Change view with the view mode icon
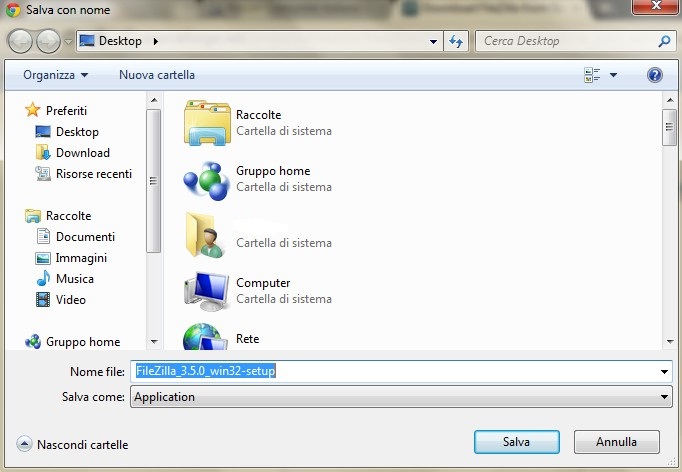The width and height of the screenshot is (682, 472). pos(592,75)
